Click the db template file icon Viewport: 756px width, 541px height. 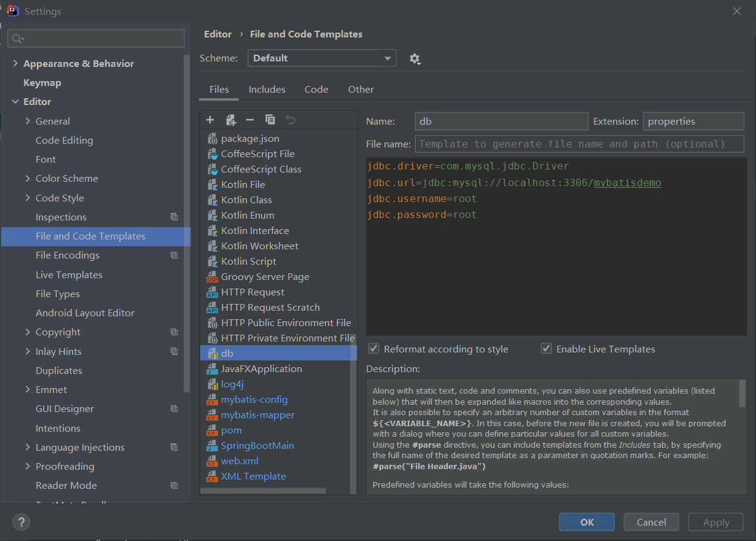pos(212,354)
